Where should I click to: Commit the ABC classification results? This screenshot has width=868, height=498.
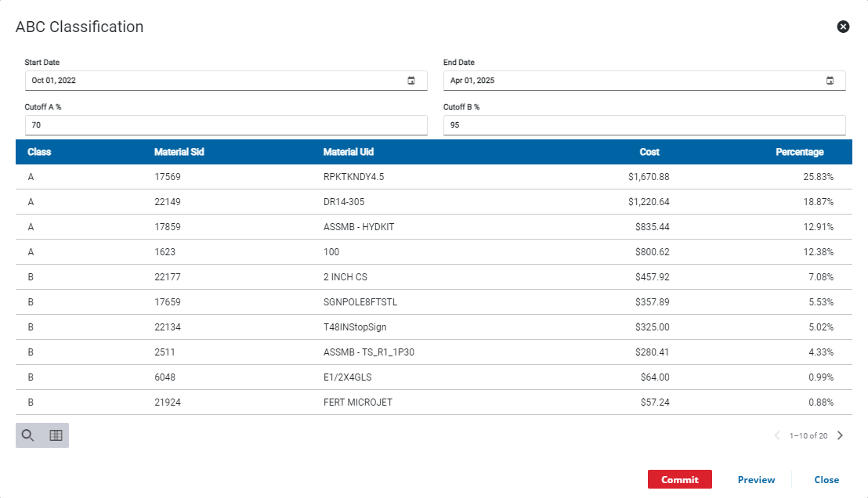click(x=680, y=478)
